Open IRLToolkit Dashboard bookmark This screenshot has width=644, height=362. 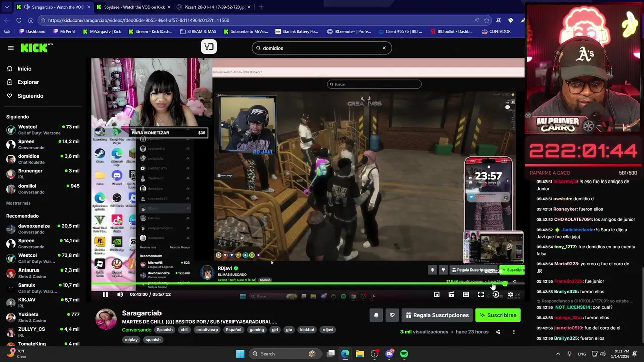(x=451, y=31)
